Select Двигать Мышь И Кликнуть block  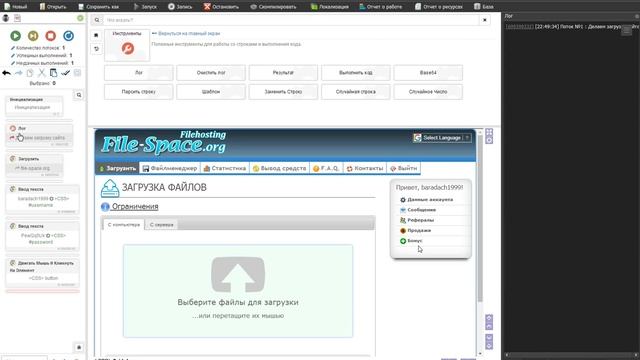pyautogui.click(x=42, y=273)
